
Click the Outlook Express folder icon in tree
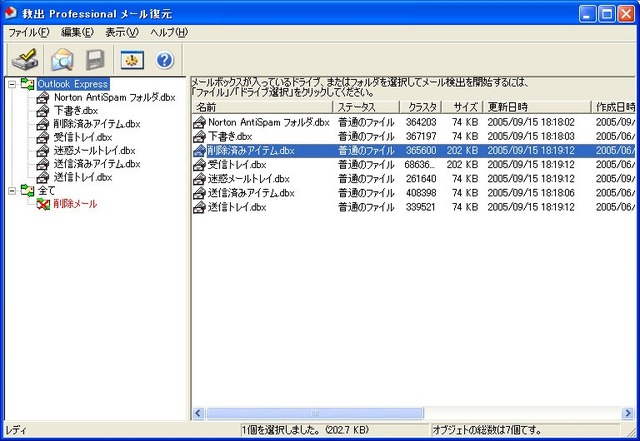pos(27,84)
